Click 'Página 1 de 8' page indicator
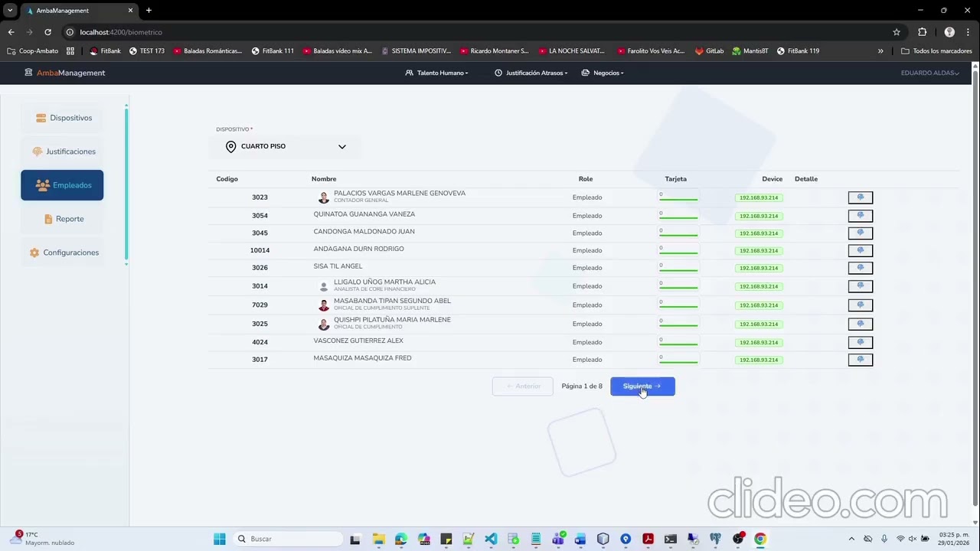Viewport: 980px width, 551px height. 582,386
